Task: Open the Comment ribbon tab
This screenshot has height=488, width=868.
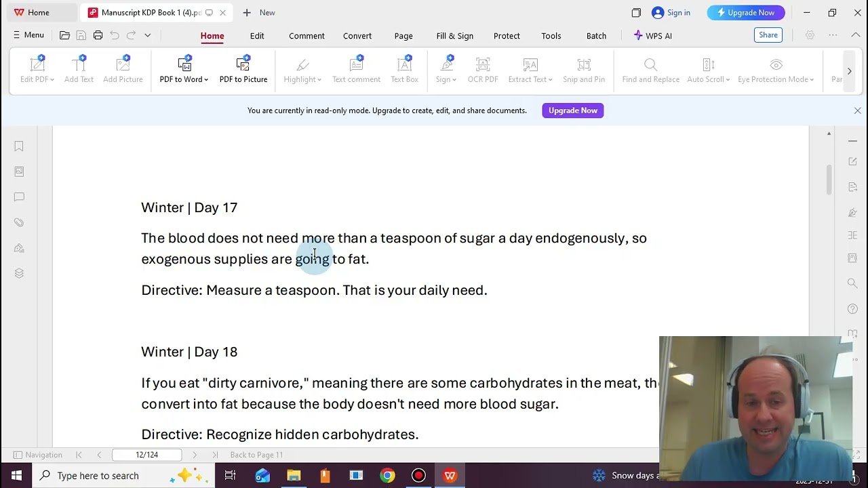Action: point(307,36)
